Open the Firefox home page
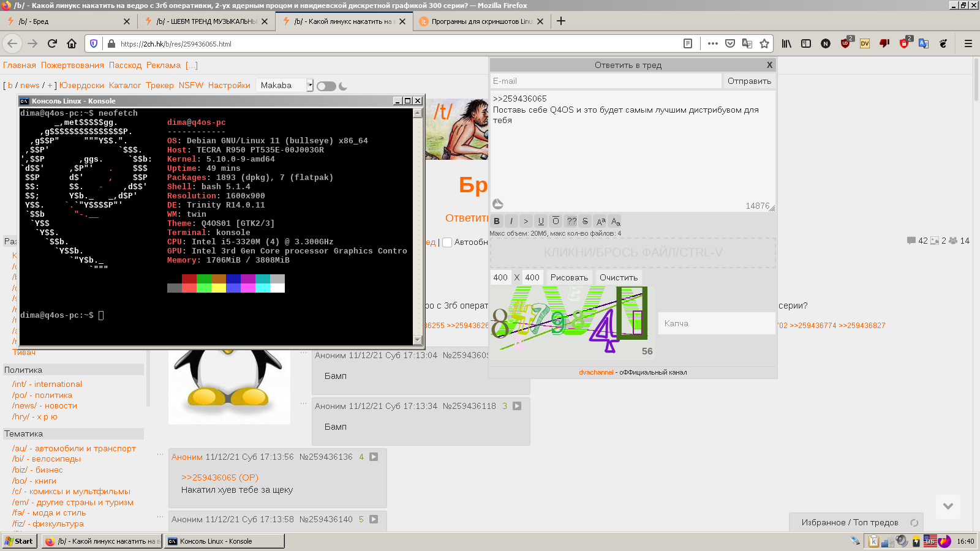 coord(72,43)
